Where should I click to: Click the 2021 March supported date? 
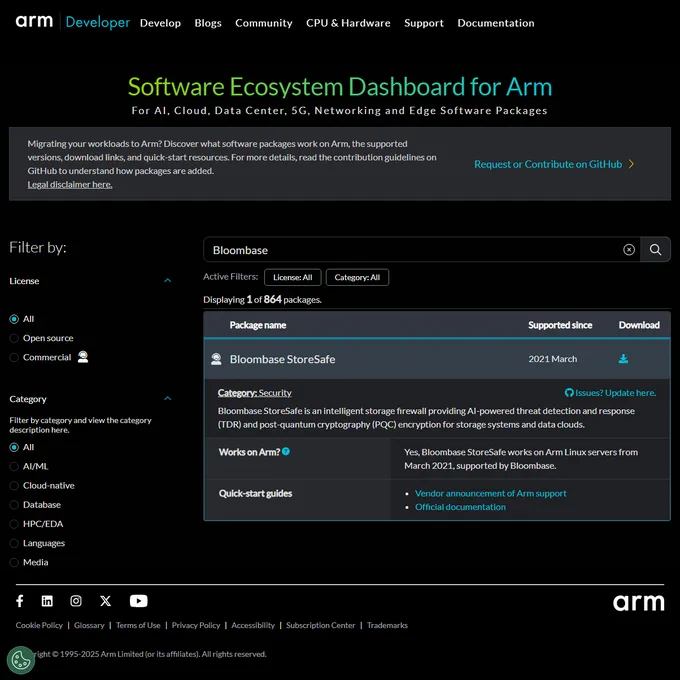[x=552, y=359]
